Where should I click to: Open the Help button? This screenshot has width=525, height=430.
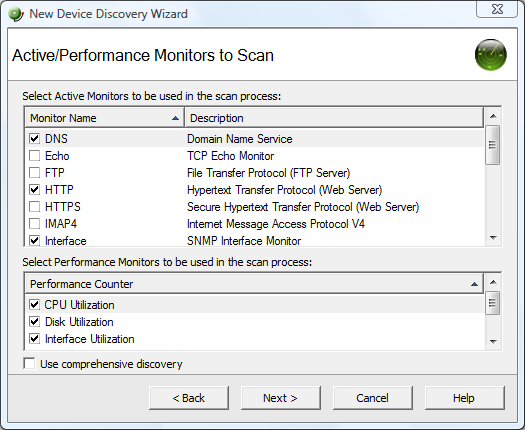(464, 398)
